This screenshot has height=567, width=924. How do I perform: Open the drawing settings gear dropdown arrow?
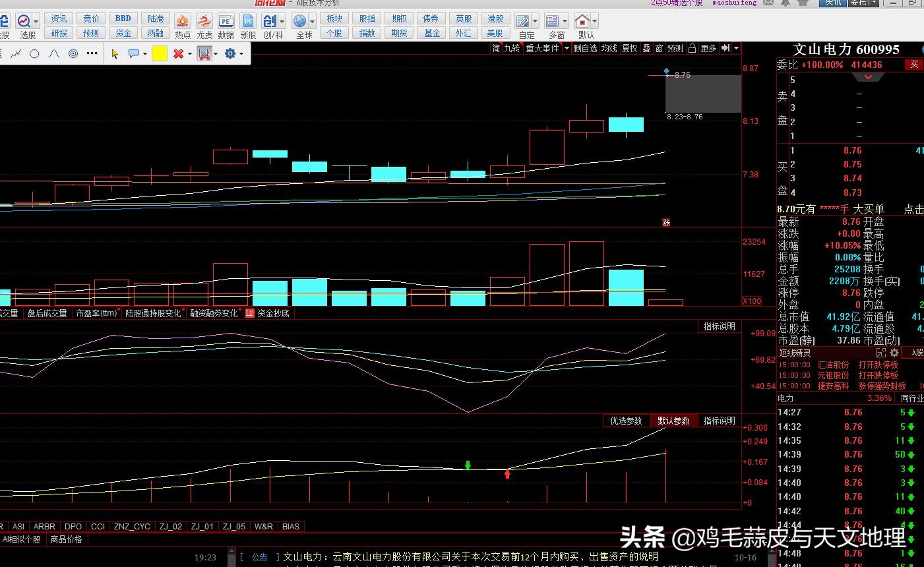click(242, 54)
